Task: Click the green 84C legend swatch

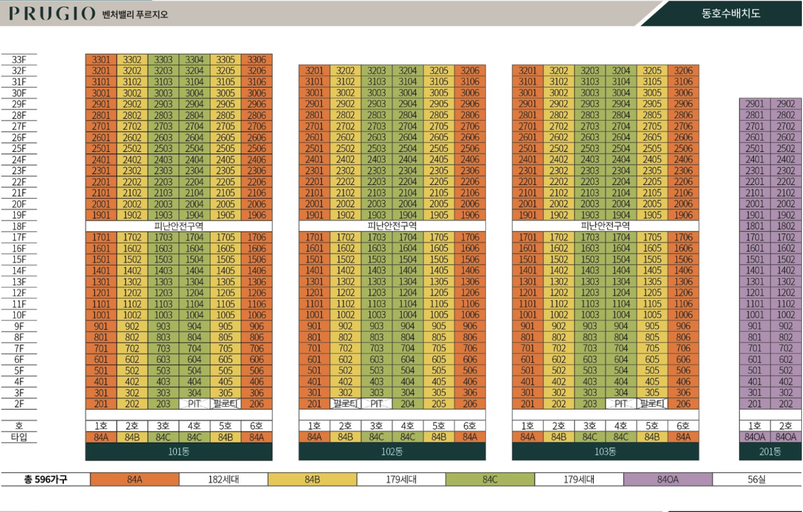Action: (490, 479)
